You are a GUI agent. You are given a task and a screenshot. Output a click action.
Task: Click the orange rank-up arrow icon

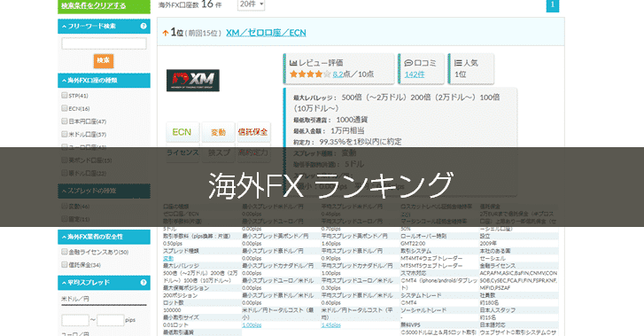(166, 33)
